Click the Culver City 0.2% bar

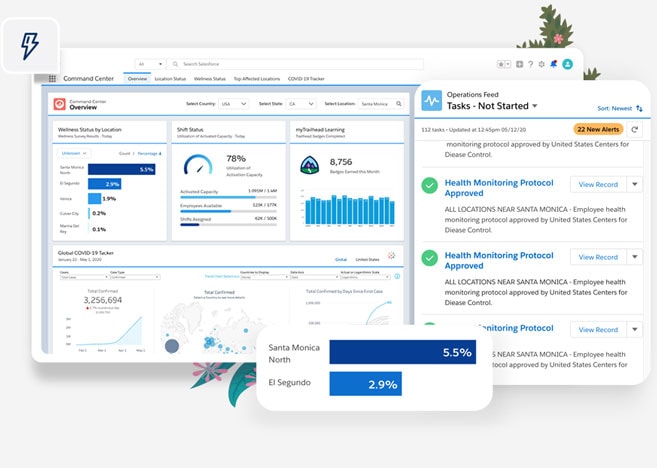(x=89, y=213)
